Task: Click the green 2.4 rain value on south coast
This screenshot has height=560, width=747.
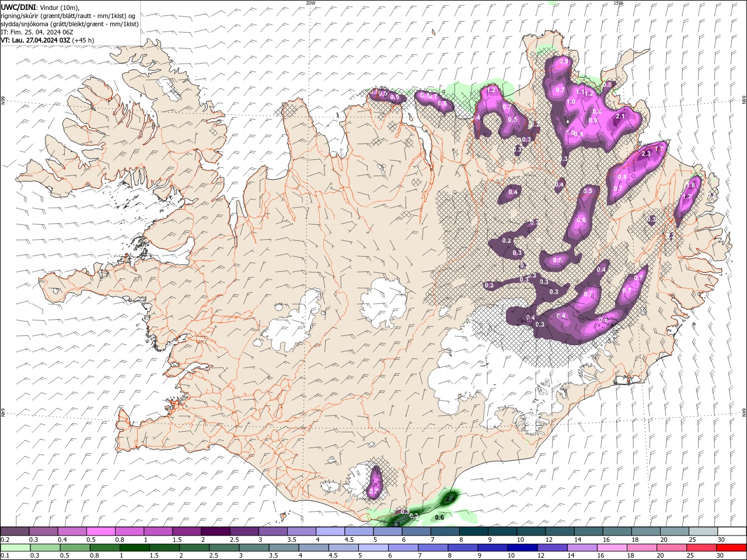Action: tap(450, 499)
